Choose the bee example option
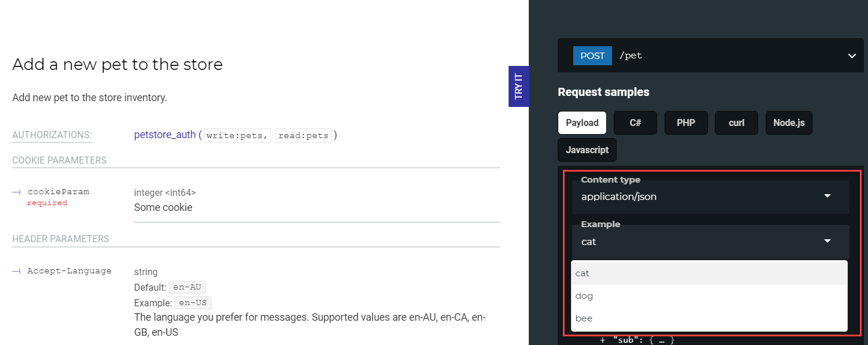This screenshot has width=868, height=345. click(x=584, y=318)
